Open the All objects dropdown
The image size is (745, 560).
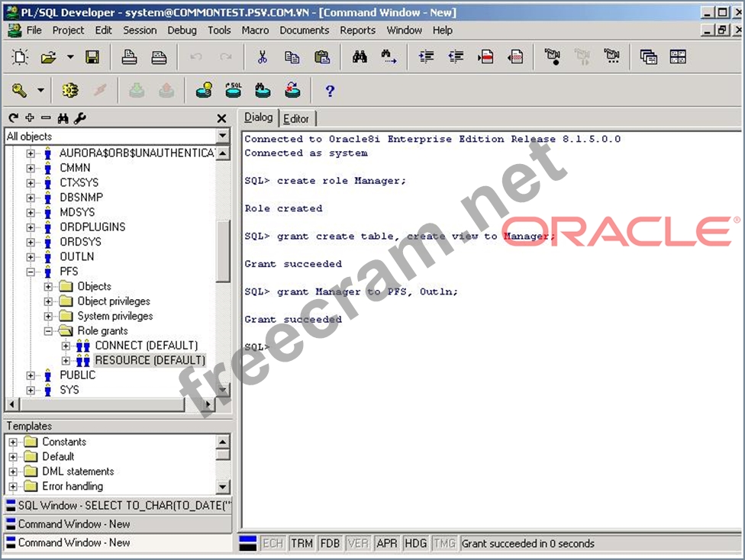pos(222,137)
